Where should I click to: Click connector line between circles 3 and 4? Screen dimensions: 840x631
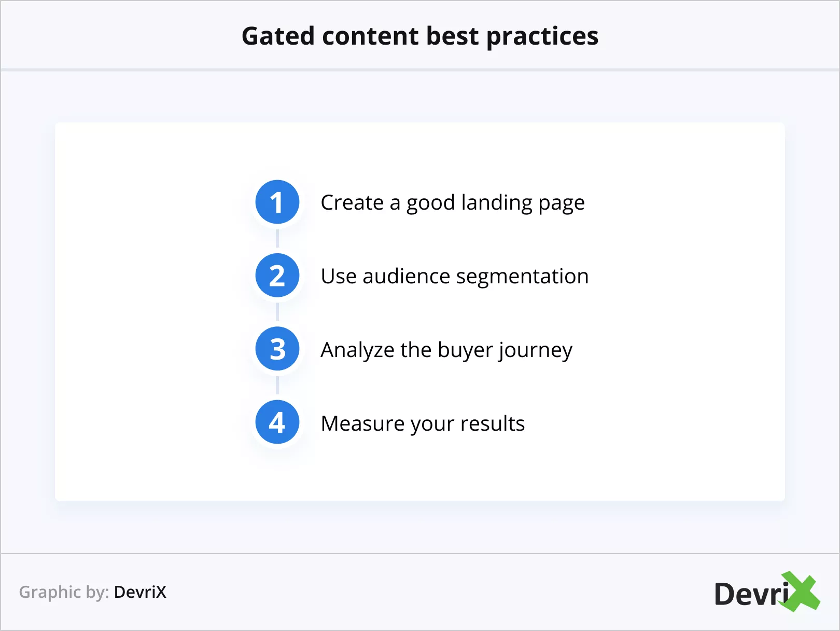tap(277, 386)
